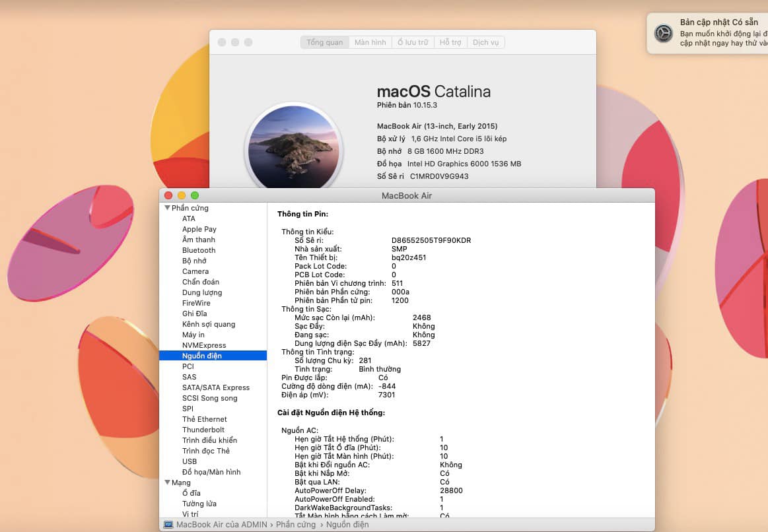Open the Ổ lưu trữ tab
Image resolution: width=768 pixels, height=532 pixels.
(413, 42)
